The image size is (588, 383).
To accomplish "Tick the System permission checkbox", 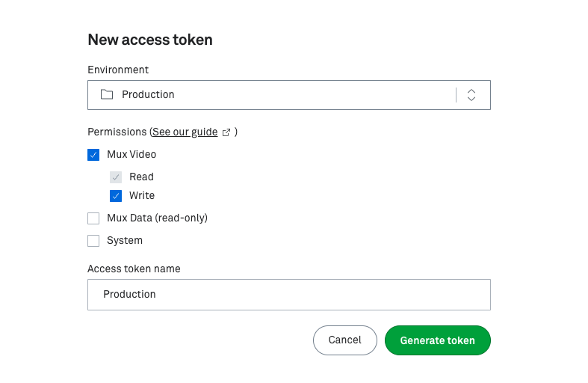I will [x=93, y=241].
